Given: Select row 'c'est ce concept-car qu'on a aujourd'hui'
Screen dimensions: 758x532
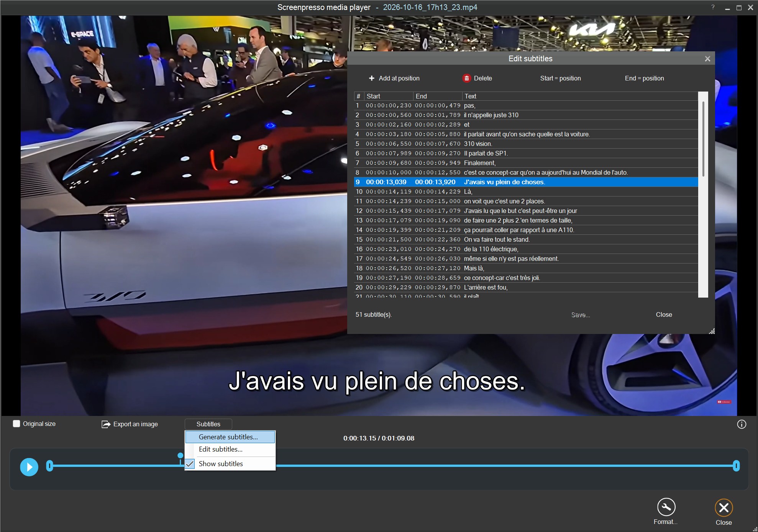Looking at the screenshot, I should (526, 172).
